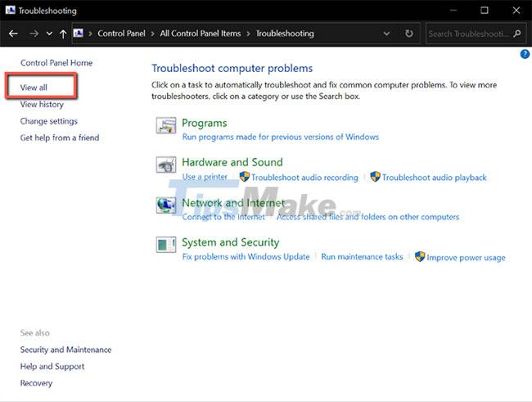Open Control Panel Home link
The image size is (532, 402).
click(56, 63)
